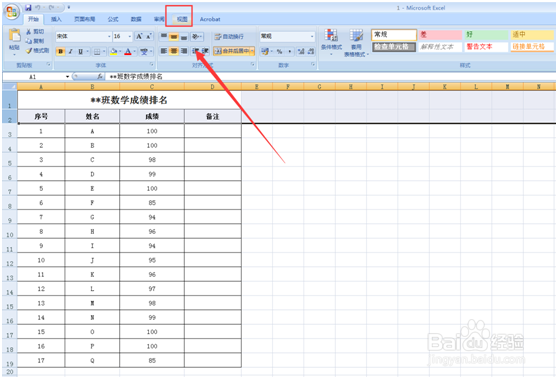The image size is (558, 379).
Task: Enable wrap text (自动换行)
Action: pyautogui.click(x=229, y=36)
